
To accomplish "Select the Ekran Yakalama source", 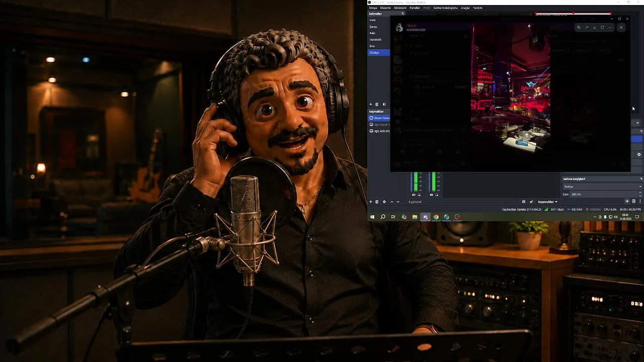I will tap(379, 118).
